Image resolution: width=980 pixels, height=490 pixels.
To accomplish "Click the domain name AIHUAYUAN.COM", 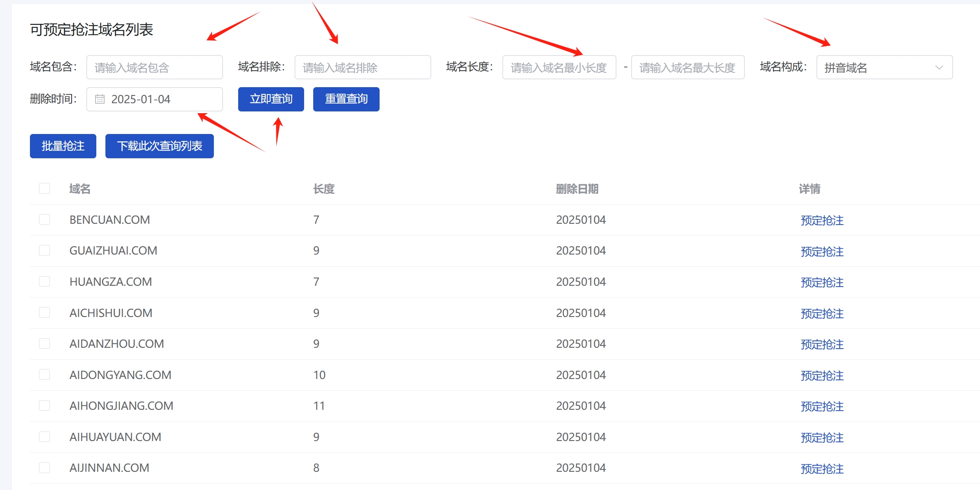I will pyautogui.click(x=115, y=437).
